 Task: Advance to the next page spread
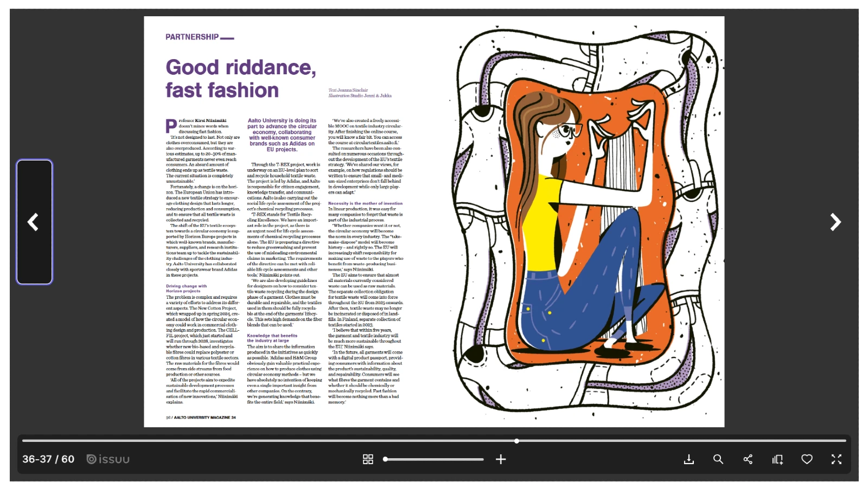(835, 222)
